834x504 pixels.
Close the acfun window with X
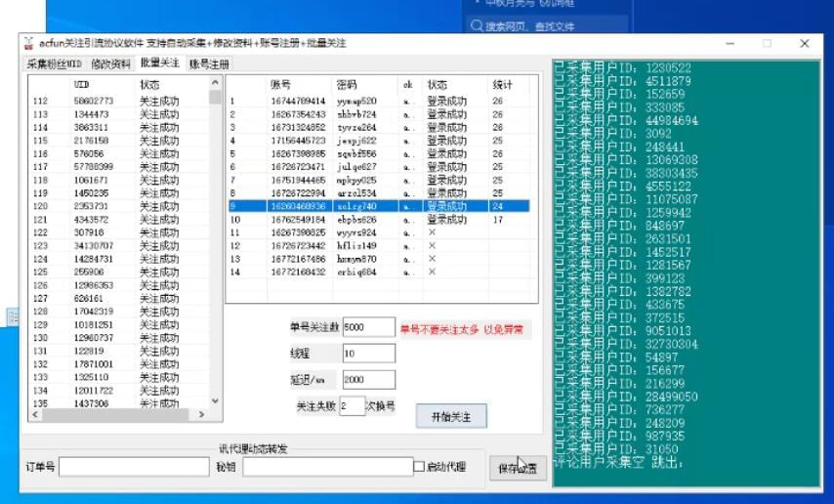point(804,44)
